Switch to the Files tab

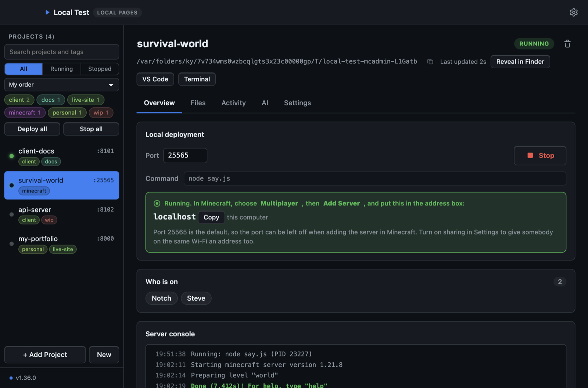click(198, 103)
